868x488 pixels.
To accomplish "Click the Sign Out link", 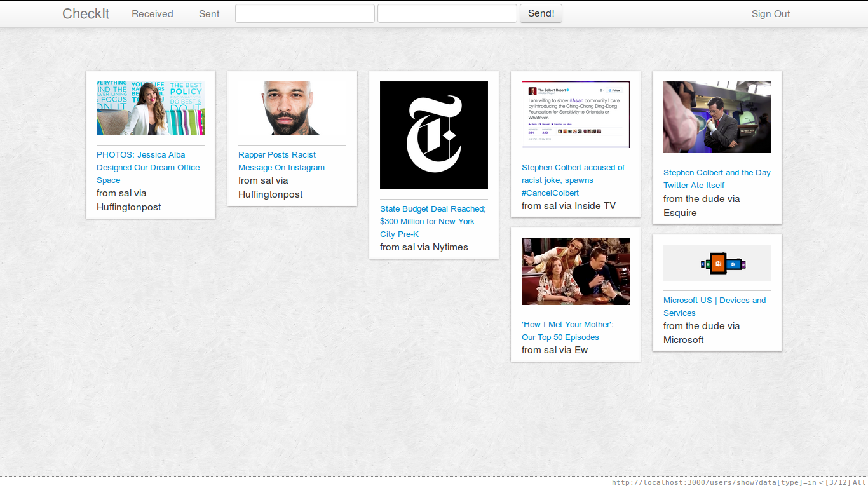I will tap(771, 14).
